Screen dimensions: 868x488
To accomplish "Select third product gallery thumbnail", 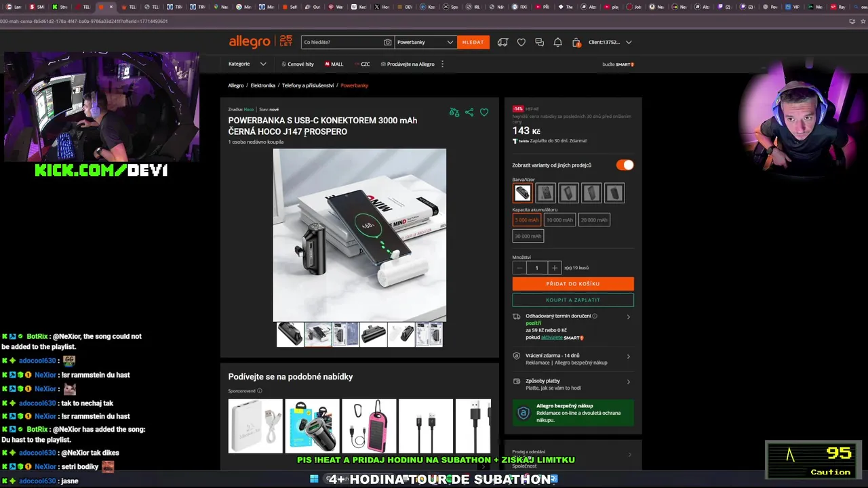I will (346, 335).
